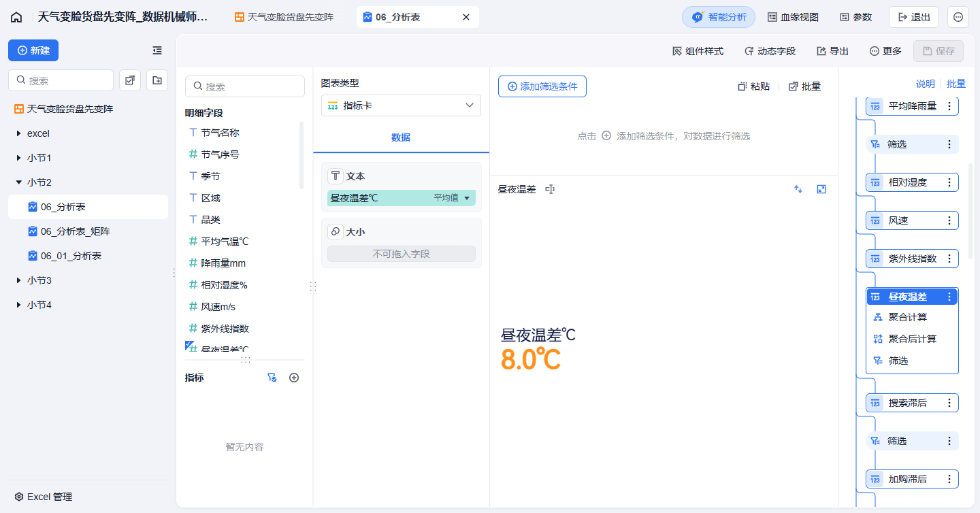Expand the 小节4 tree node

coord(18,305)
